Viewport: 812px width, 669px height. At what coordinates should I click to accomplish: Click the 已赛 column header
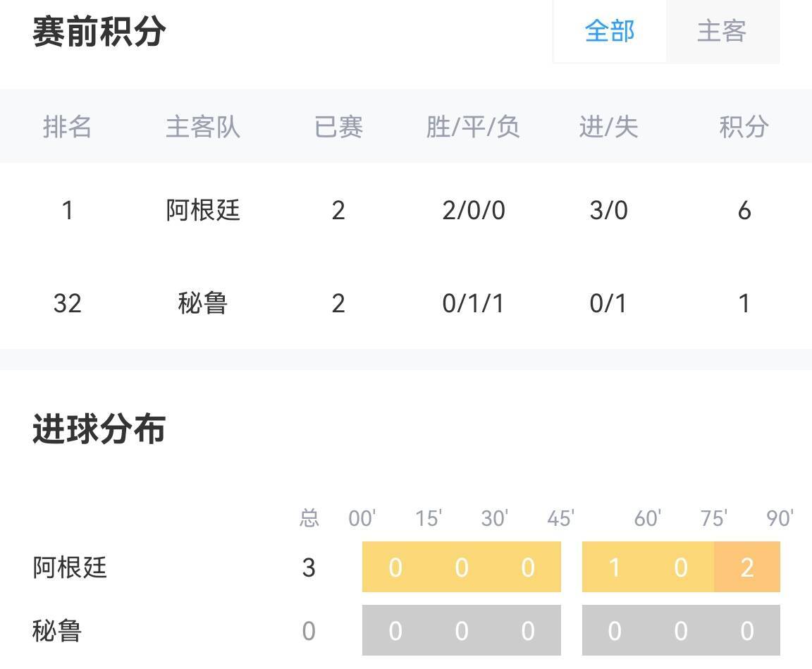pos(338,127)
